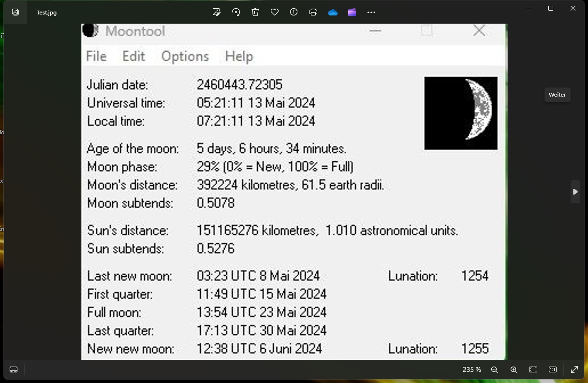Click the Moontool minimize button

click(x=375, y=30)
